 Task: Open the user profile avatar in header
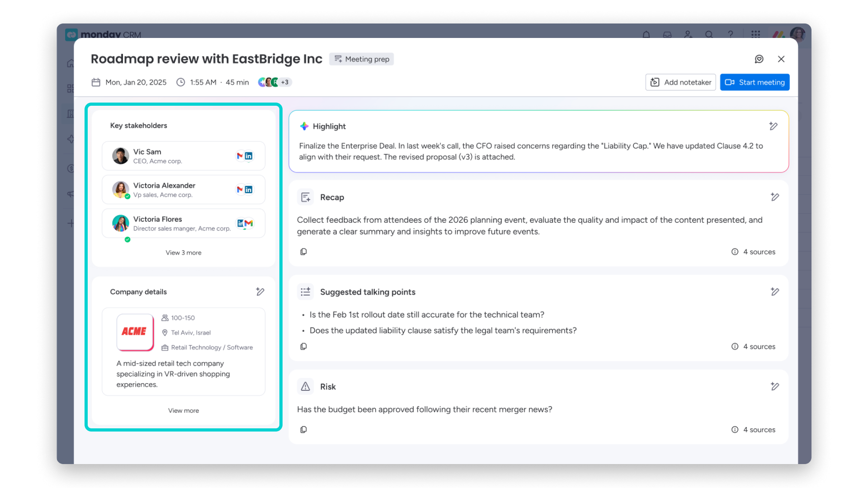(797, 34)
